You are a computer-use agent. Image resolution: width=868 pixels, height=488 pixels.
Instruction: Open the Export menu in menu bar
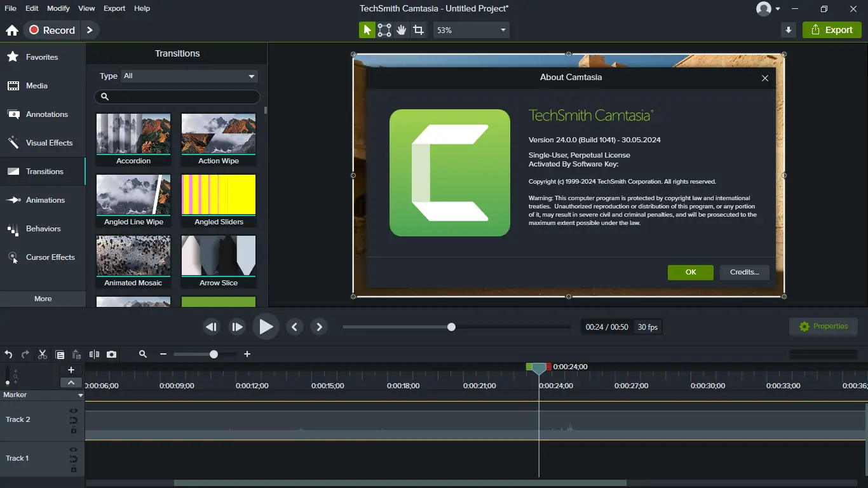point(114,8)
